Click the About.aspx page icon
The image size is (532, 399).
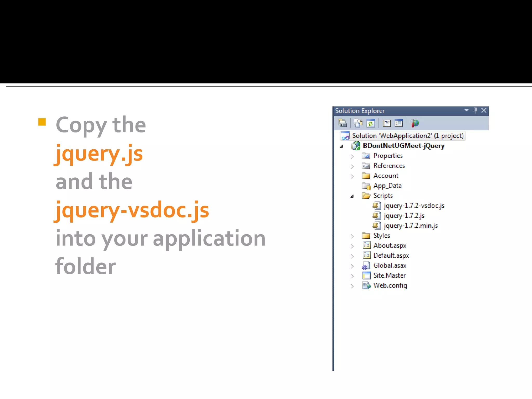pyautogui.click(x=367, y=245)
